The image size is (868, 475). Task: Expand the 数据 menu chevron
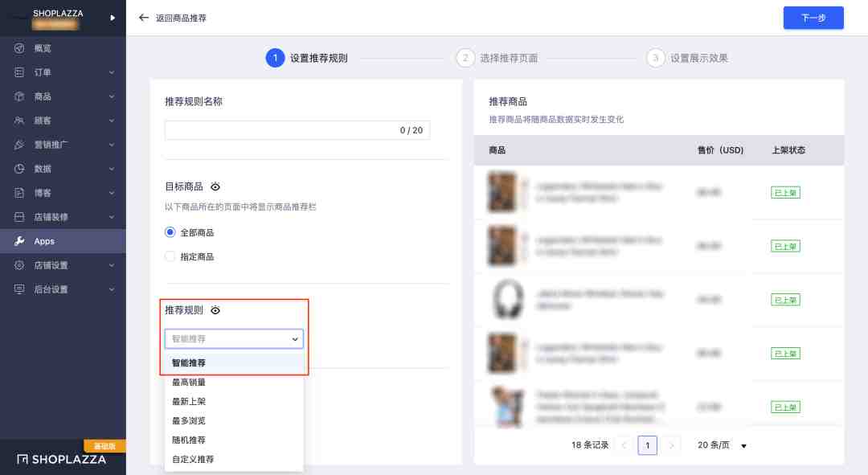pos(112,169)
